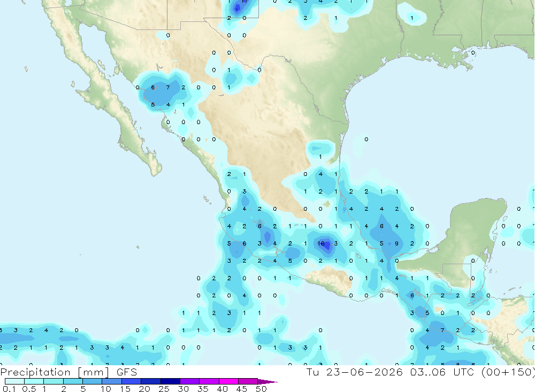Select the '25' legend scale label
This screenshot has width=535, height=392.
click(x=164, y=389)
